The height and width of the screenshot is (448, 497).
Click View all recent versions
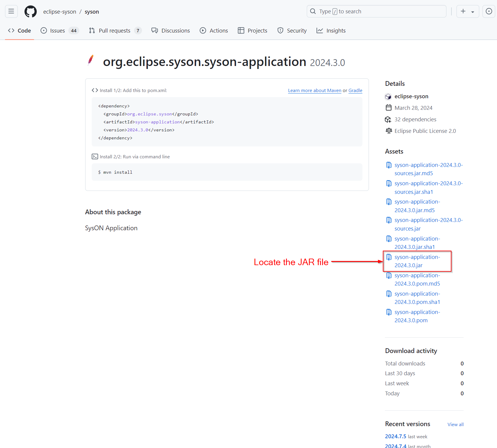tap(455, 424)
